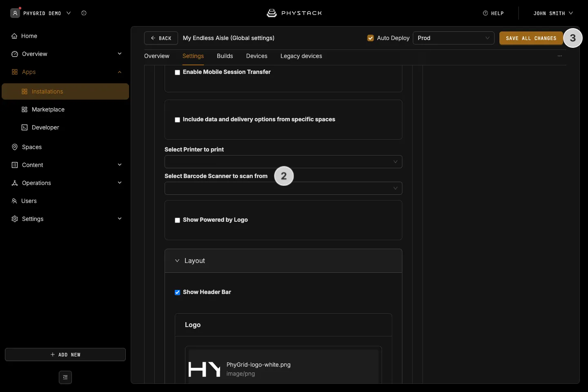
Task: Click the Apps grid icon
Action: pyautogui.click(x=15, y=72)
